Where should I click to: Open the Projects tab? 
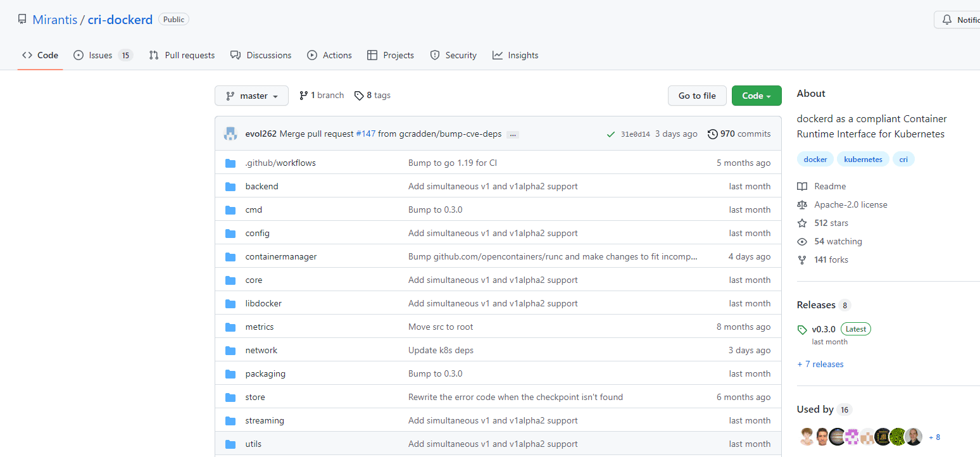pos(391,55)
